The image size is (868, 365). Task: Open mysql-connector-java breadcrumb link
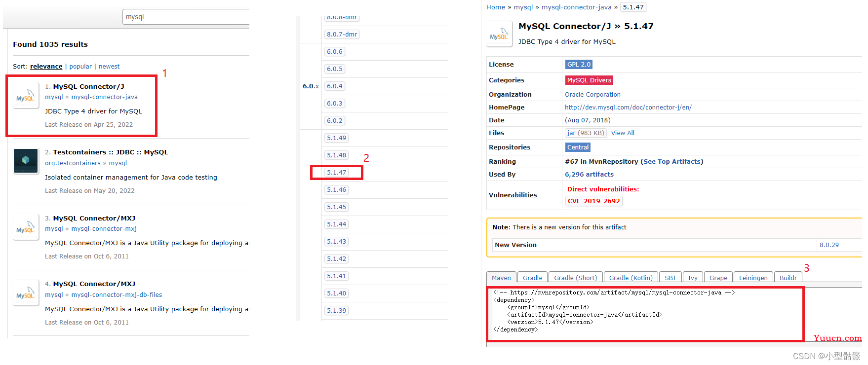tap(577, 7)
